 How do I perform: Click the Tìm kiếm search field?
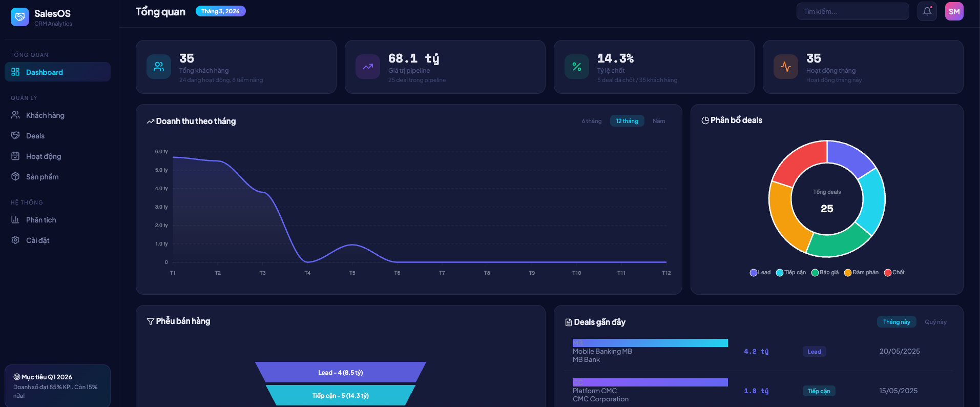pyautogui.click(x=852, y=11)
